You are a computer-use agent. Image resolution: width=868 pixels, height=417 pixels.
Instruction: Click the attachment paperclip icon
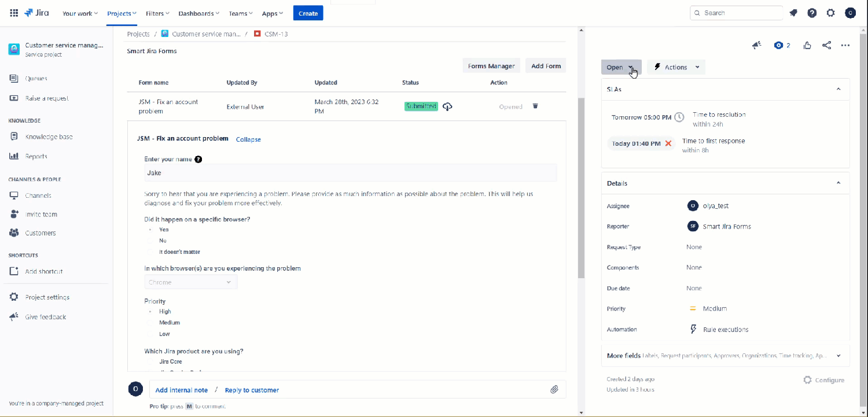554,389
